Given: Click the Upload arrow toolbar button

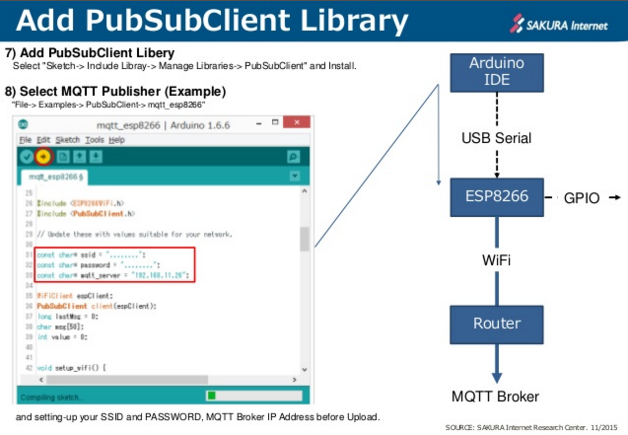Looking at the screenshot, I should click(44, 157).
